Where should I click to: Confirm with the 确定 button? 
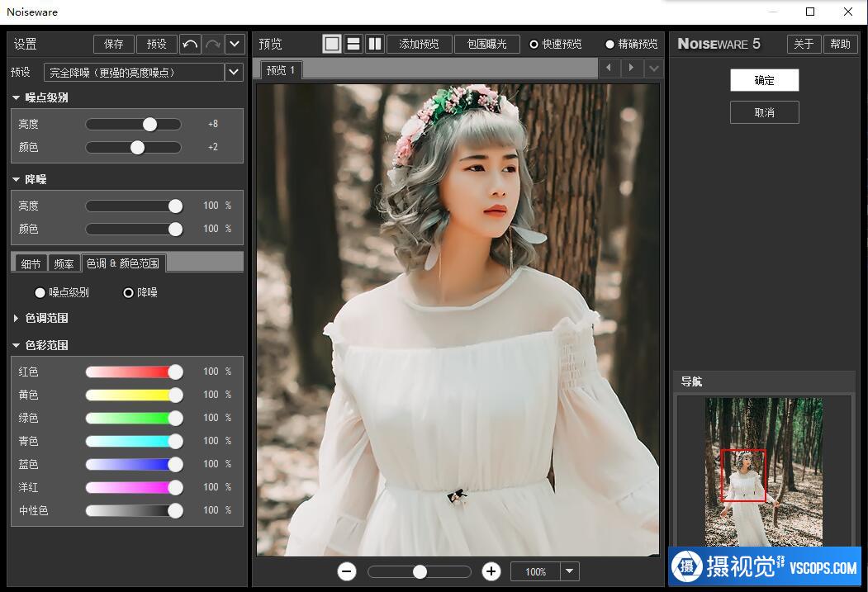tap(765, 80)
